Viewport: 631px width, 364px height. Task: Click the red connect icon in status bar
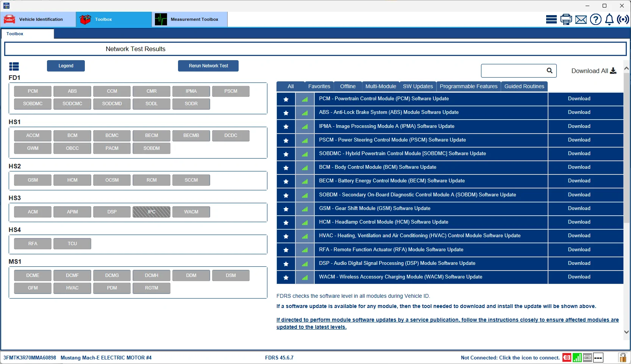[x=567, y=358]
